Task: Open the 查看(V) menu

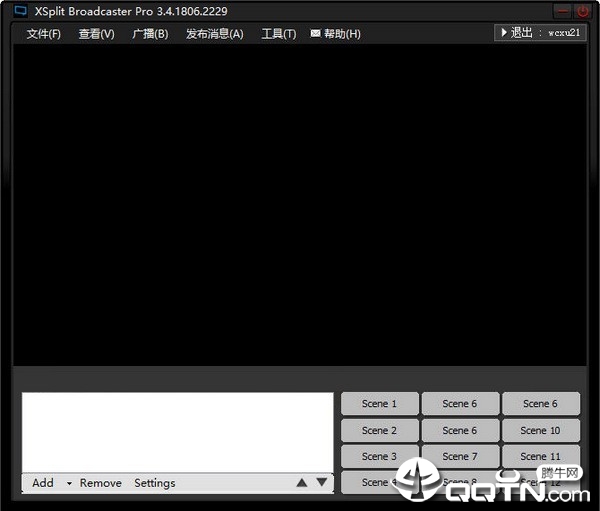Action: (x=96, y=34)
